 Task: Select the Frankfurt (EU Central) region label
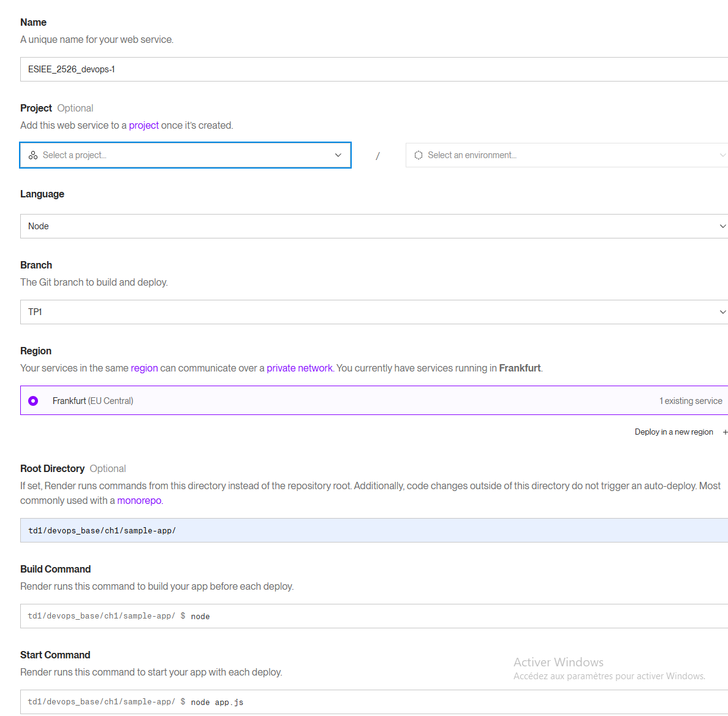click(x=93, y=401)
